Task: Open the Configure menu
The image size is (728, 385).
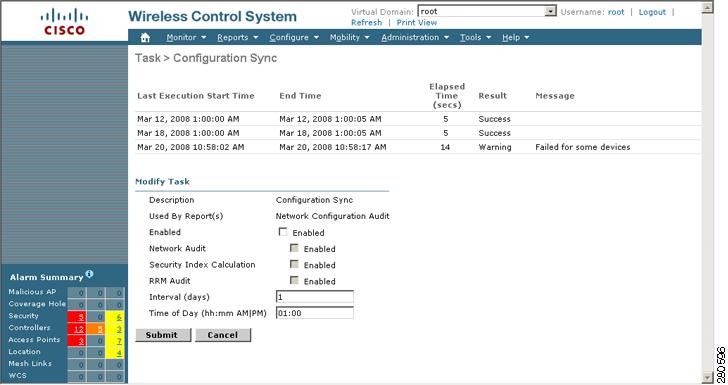Action: (294, 38)
